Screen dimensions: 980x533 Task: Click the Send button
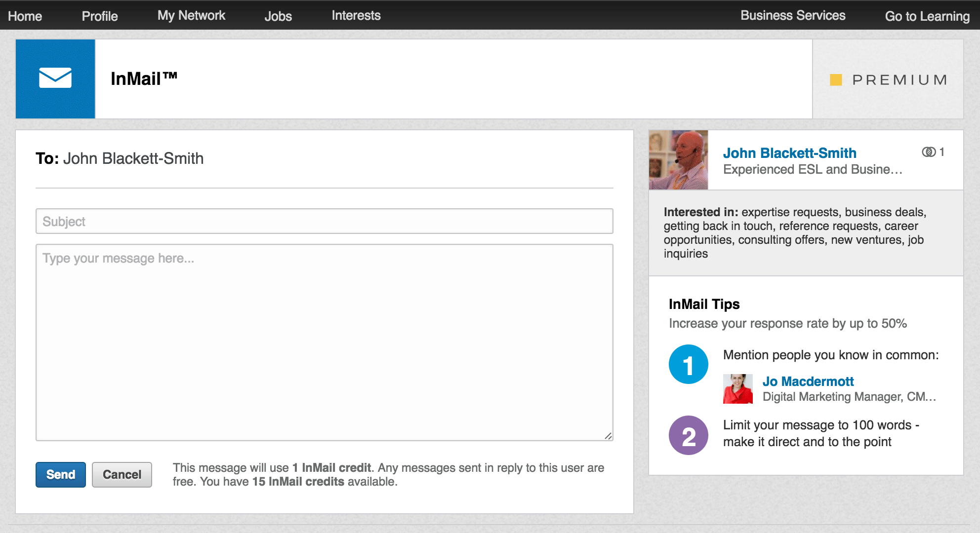click(x=60, y=473)
